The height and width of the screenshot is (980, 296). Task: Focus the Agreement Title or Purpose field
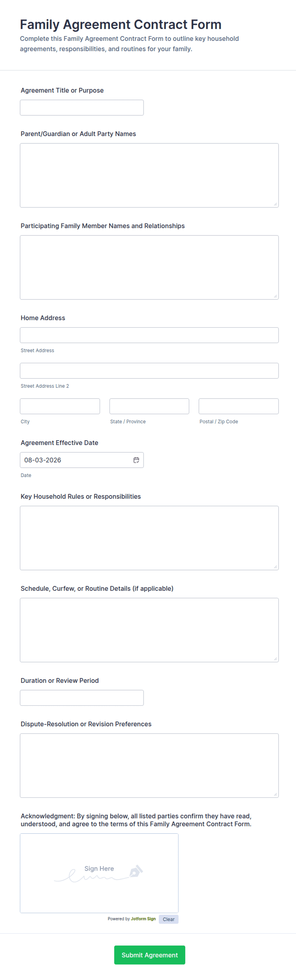tap(82, 108)
